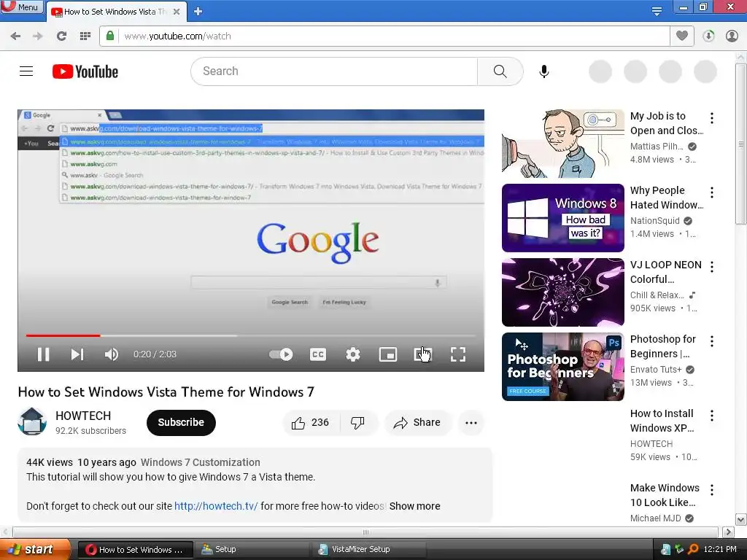Image resolution: width=747 pixels, height=560 pixels.
Task: Go forward to next page
Action: pos(38,36)
